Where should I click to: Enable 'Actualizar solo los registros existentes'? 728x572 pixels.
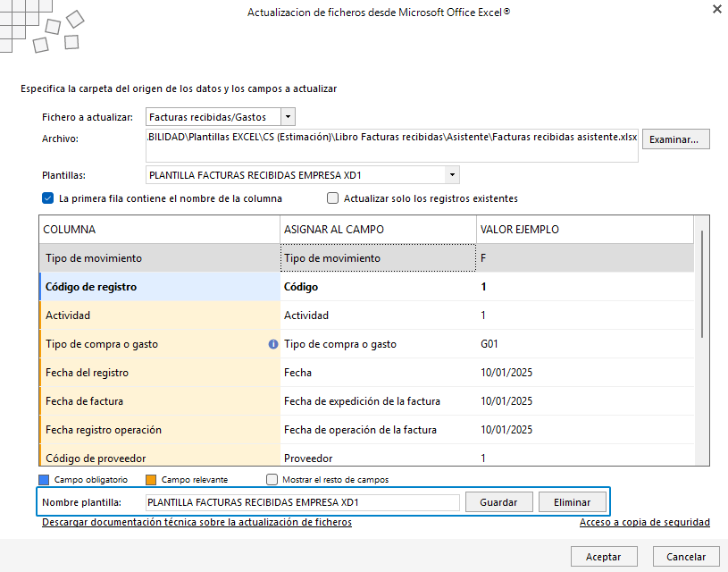point(332,198)
